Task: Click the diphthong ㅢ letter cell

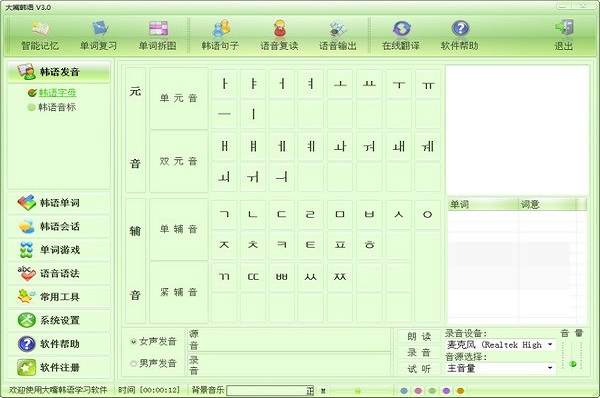Action: (282, 177)
